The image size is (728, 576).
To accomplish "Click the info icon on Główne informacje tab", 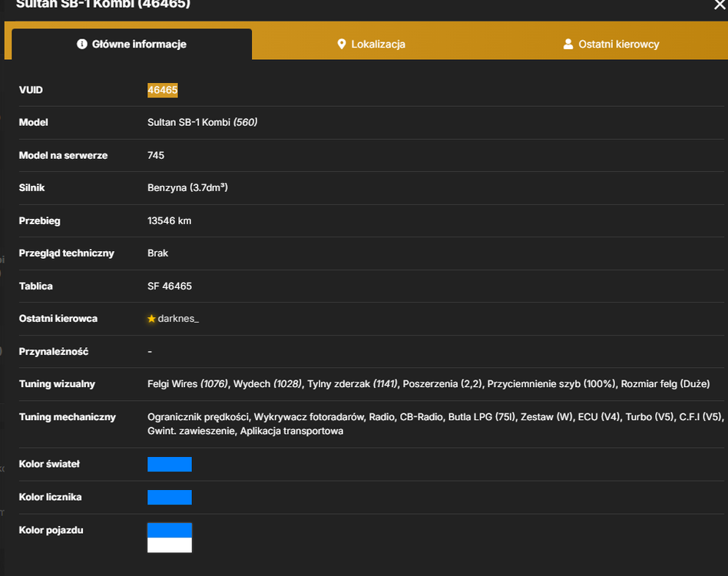I will pos(81,44).
